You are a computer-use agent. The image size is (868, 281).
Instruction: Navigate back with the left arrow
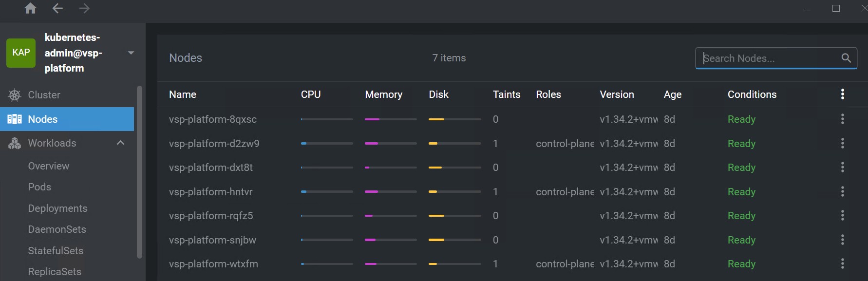tap(57, 8)
